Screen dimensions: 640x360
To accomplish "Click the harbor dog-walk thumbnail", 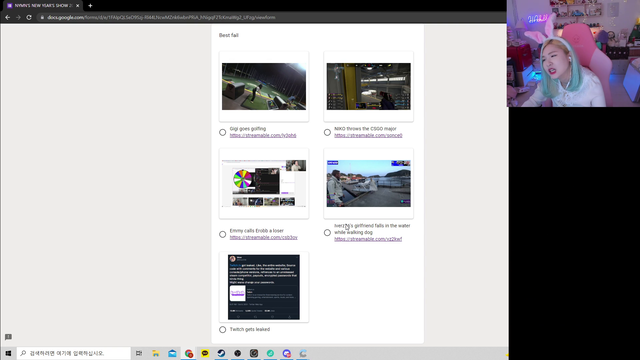I will click(x=369, y=184).
